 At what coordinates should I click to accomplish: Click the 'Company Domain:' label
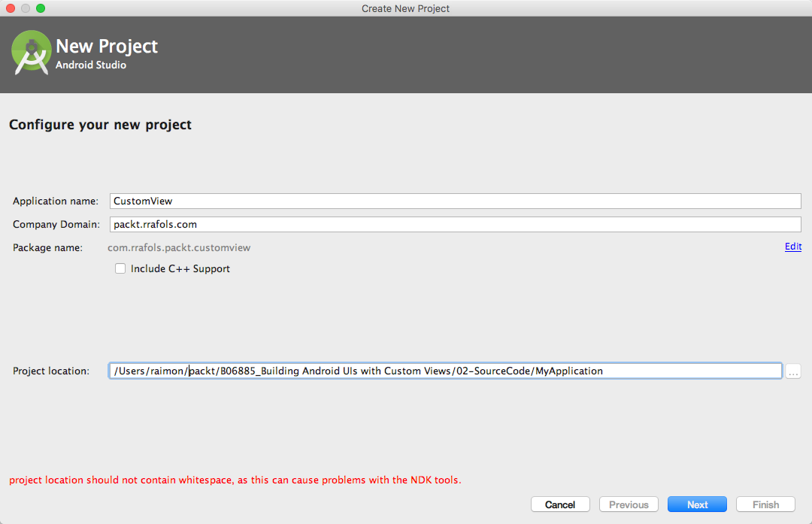click(56, 224)
